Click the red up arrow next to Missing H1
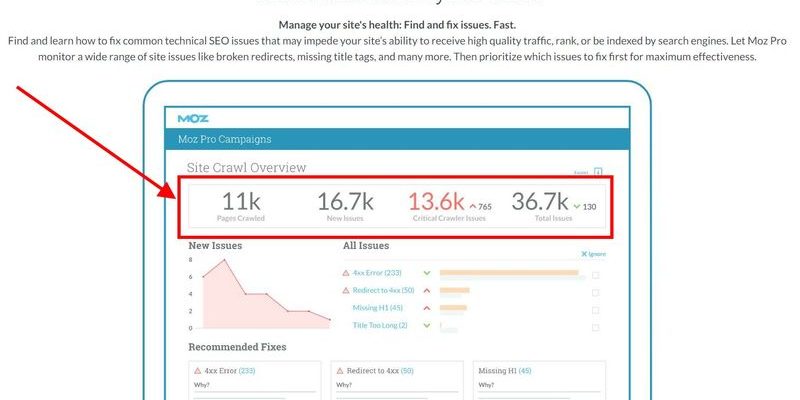This screenshot has height=400, width=800. tap(427, 308)
